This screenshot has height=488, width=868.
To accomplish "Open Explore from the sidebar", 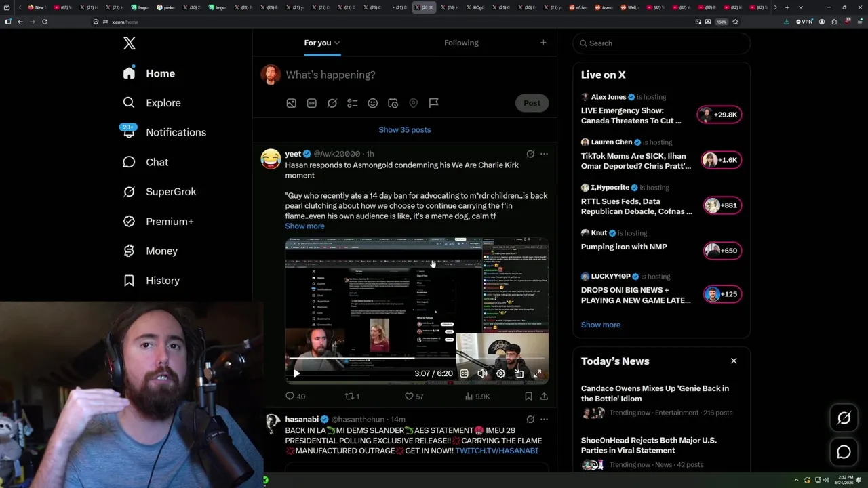I will pyautogui.click(x=152, y=103).
